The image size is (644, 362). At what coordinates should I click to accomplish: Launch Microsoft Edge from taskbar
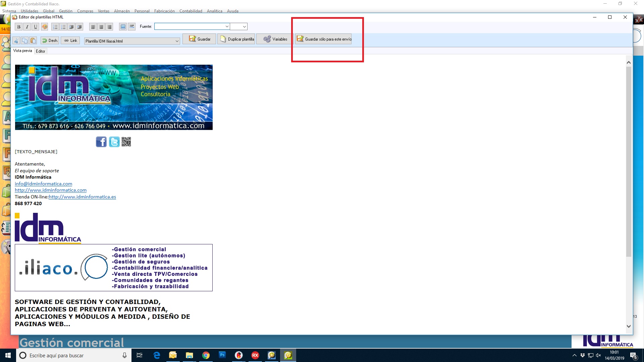click(157, 355)
